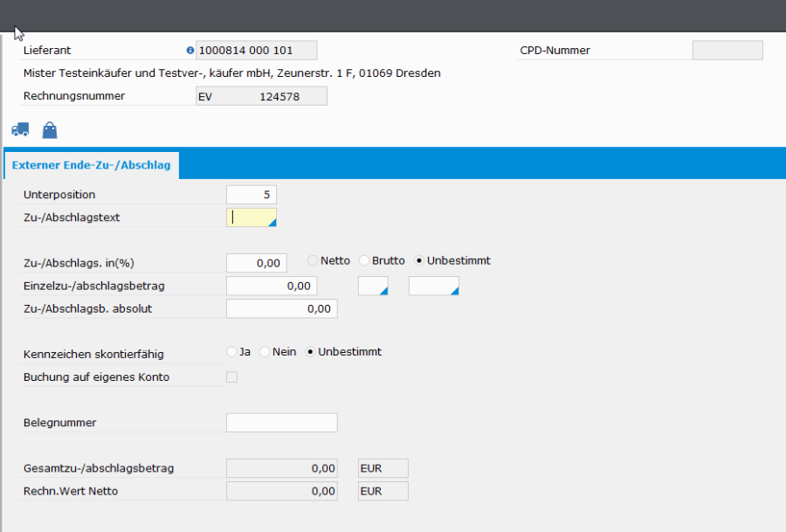Select Unbestimmt for Zu-/Abschlags. in(%)

(419, 260)
